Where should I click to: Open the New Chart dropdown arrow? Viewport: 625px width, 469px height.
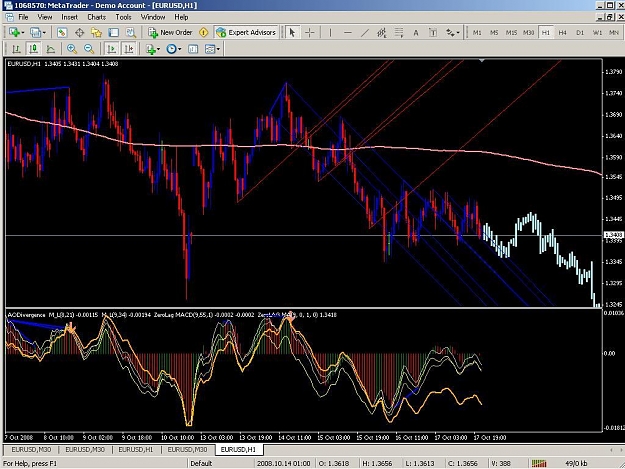pyautogui.click(x=23, y=33)
